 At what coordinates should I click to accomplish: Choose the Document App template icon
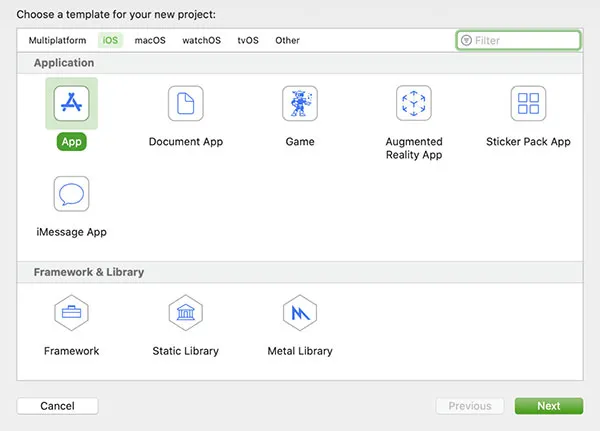pyautogui.click(x=185, y=103)
